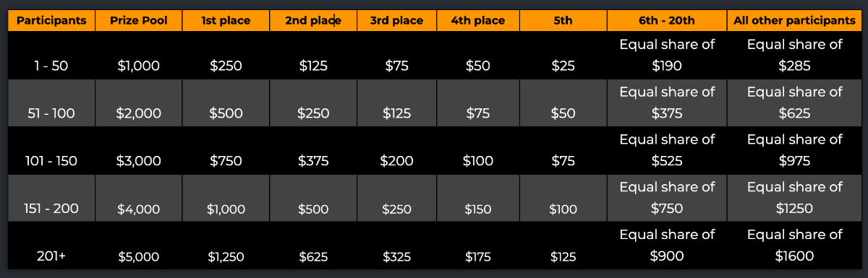The width and height of the screenshot is (868, 278).
Task: Select the 151 - 200 participants row
Action: [435, 198]
